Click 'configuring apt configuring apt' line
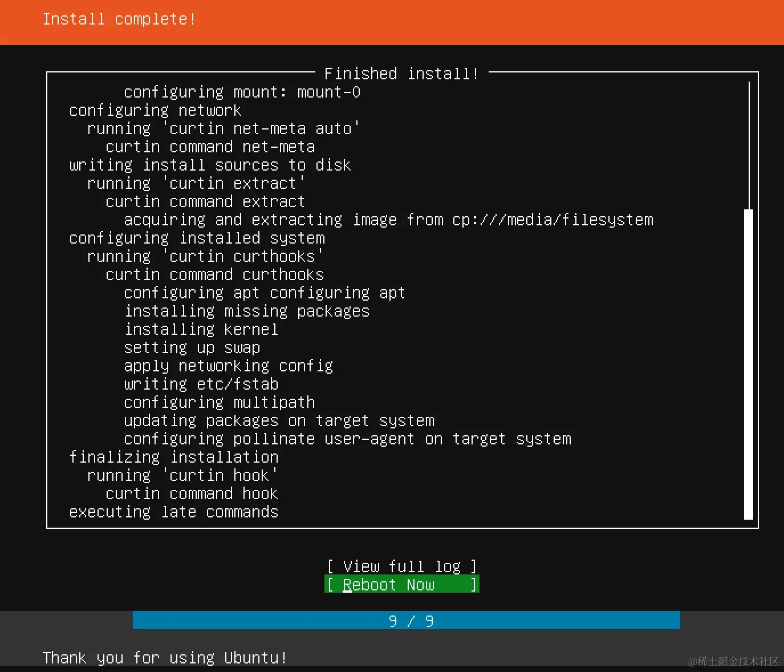The width and height of the screenshot is (784, 672). pos(265,293)
